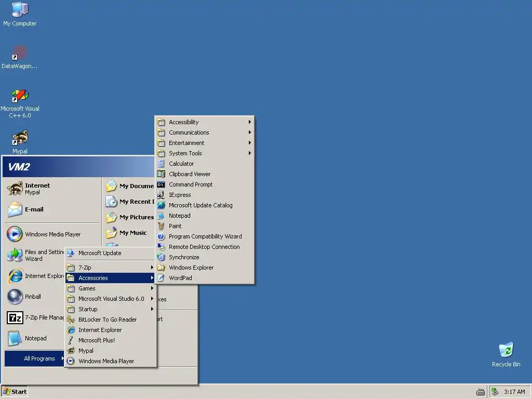The height and width of the screenshot is (399, 532).
Task: Open the My Computer desktop icon
Action: pyautogui.click(x=20, y=14)
